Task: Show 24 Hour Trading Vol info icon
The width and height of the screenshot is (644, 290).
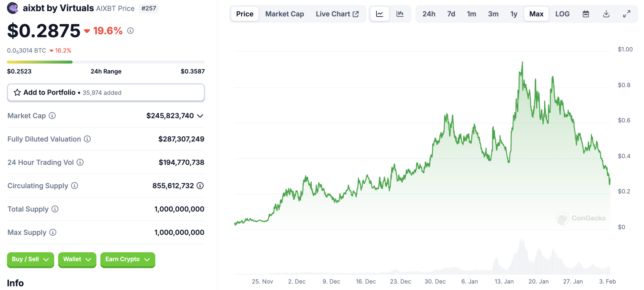Action: point(80,162)
